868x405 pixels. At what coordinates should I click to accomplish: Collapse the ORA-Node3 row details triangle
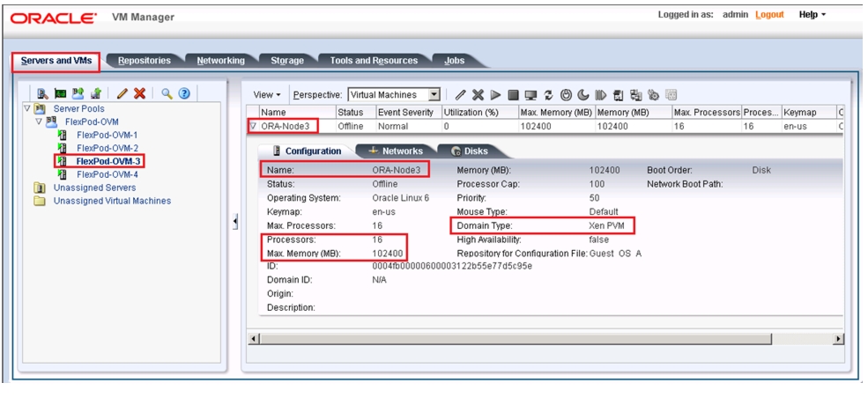click(x=254, y=126)
